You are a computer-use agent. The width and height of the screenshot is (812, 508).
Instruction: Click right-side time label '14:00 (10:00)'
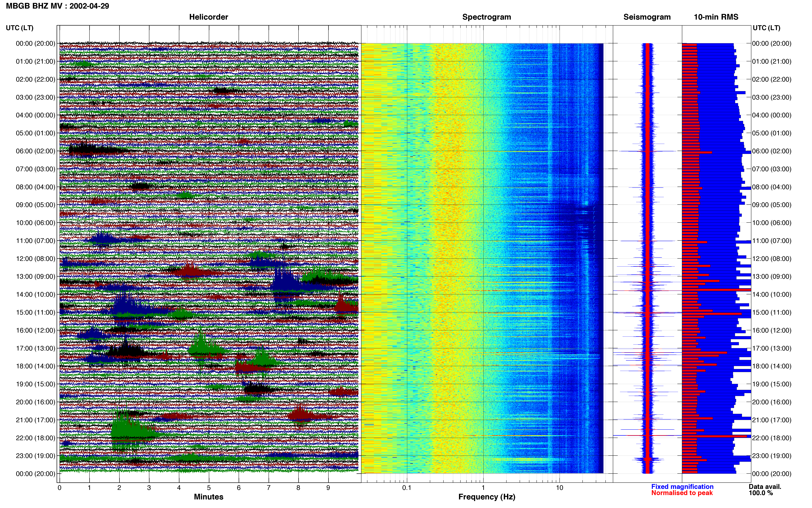click(x=772, y=295)
